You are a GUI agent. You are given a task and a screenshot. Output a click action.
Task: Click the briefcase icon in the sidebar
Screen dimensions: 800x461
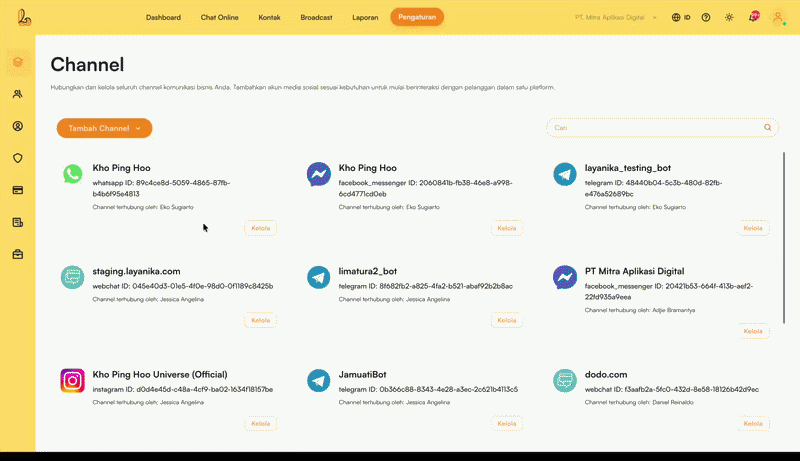click(x=18, y=254)
